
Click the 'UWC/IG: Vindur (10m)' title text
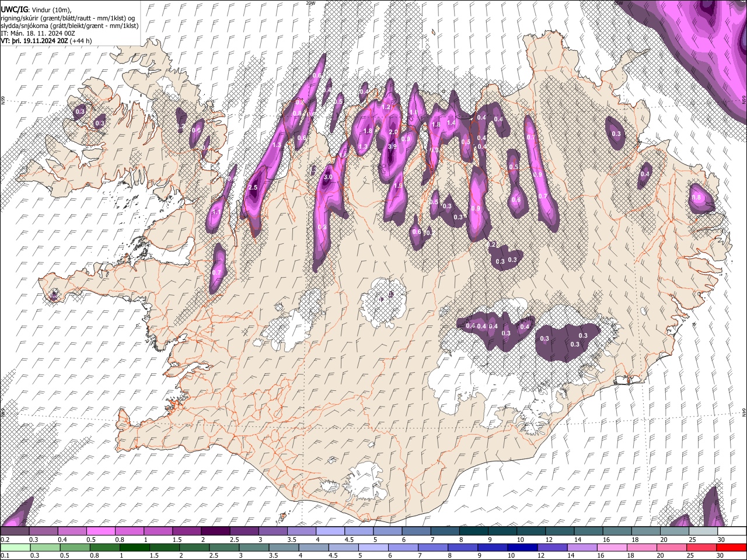tap(36, 10)
